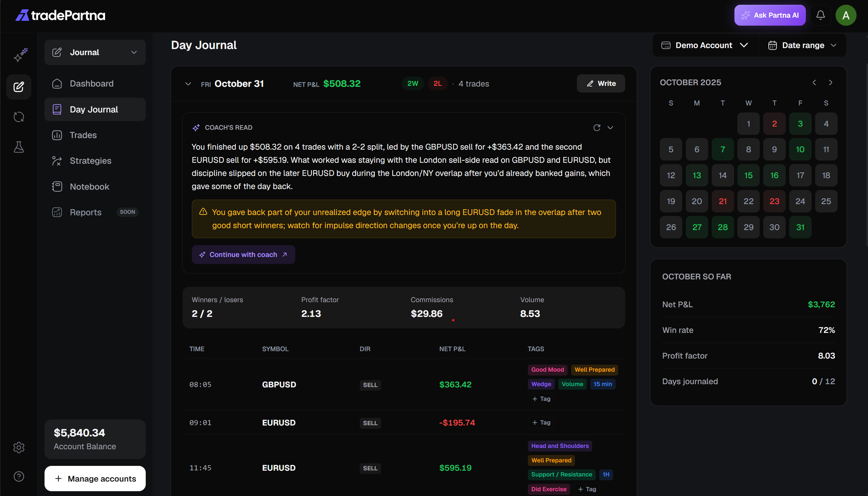The image size is (868, 496).
Task: Collapse the October 31 day entry
Action: 188,84
